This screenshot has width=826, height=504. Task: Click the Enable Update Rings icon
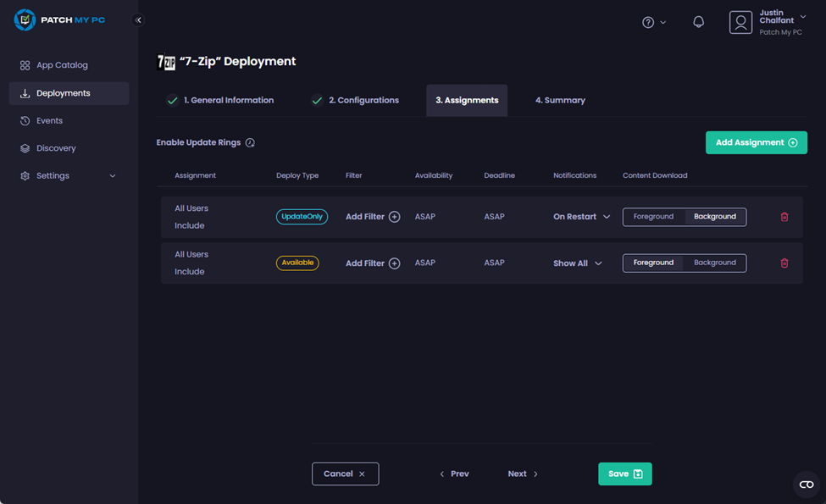250,143
